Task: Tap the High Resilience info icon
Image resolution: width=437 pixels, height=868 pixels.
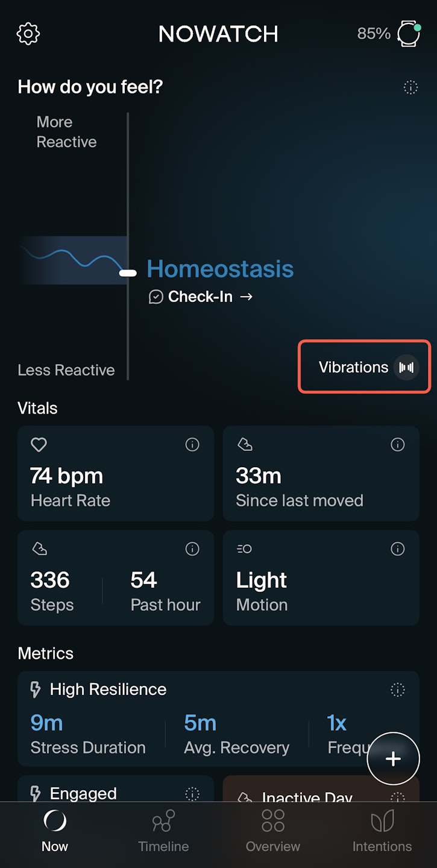Action: point(398,690)
